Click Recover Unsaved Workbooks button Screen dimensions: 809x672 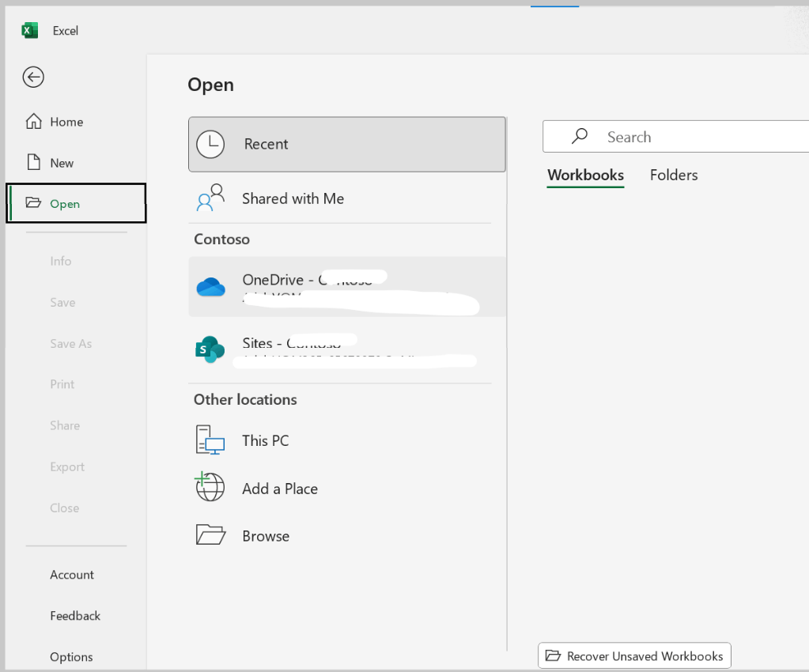(x=634, y=655)
